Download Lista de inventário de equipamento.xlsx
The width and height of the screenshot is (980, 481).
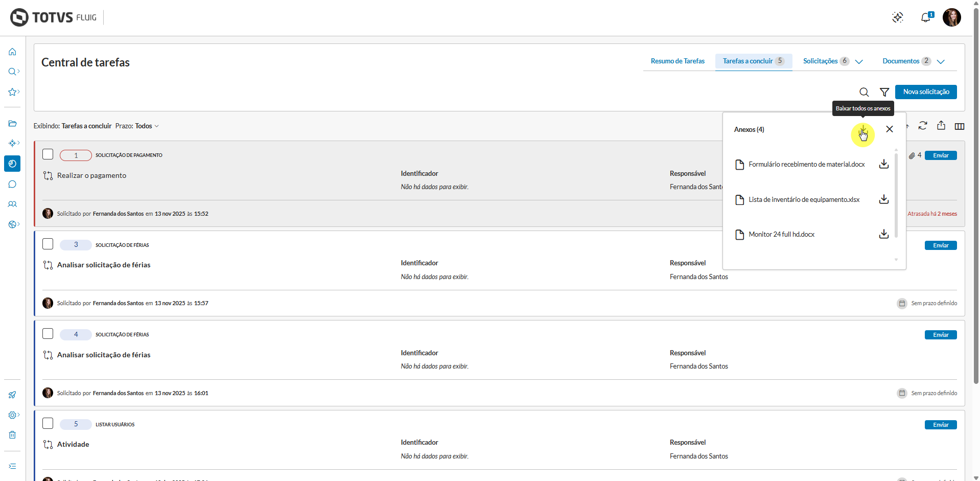pos(883,199)
